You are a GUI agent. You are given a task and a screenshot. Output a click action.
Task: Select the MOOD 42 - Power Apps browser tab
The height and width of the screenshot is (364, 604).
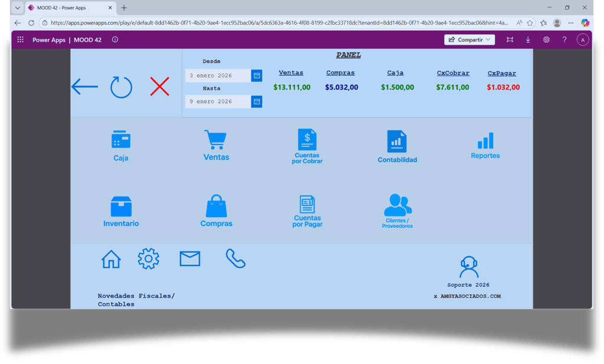tap(71, 8)
